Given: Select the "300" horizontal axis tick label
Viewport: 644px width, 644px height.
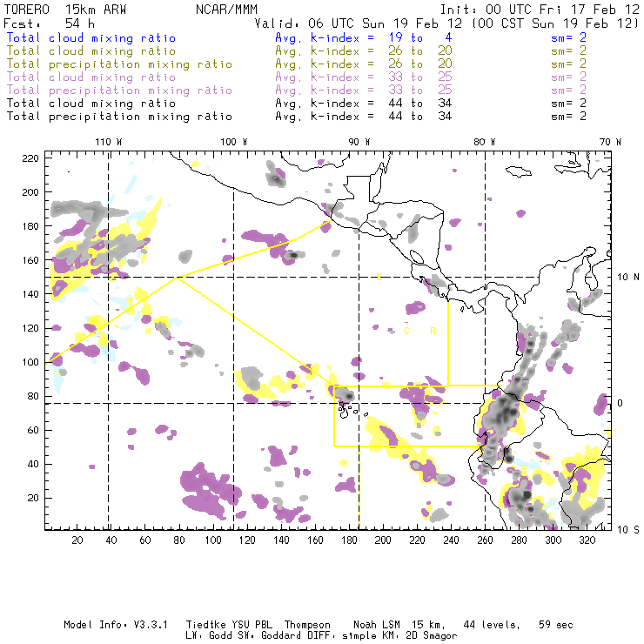Looking at the screenshot, I should coord(553,540).
